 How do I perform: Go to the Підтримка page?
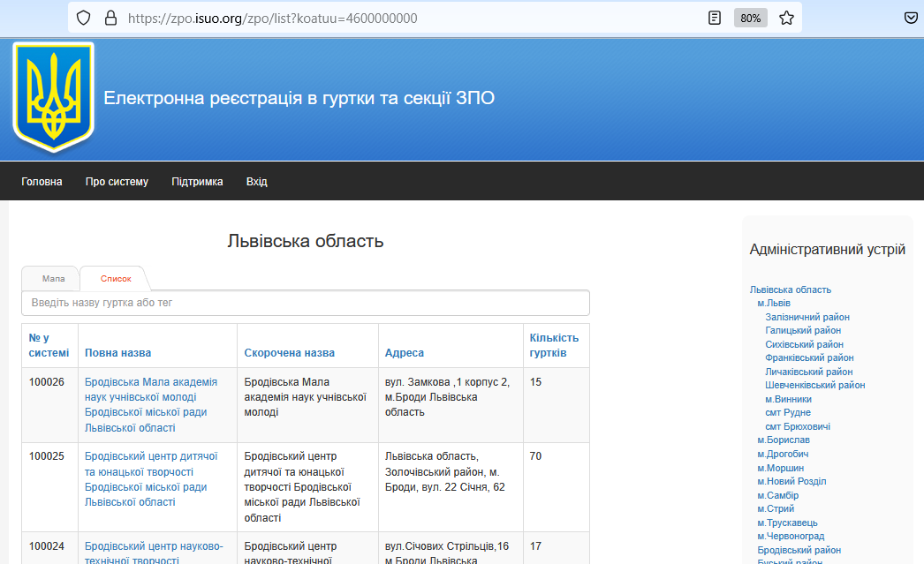(x=197, y=182)
